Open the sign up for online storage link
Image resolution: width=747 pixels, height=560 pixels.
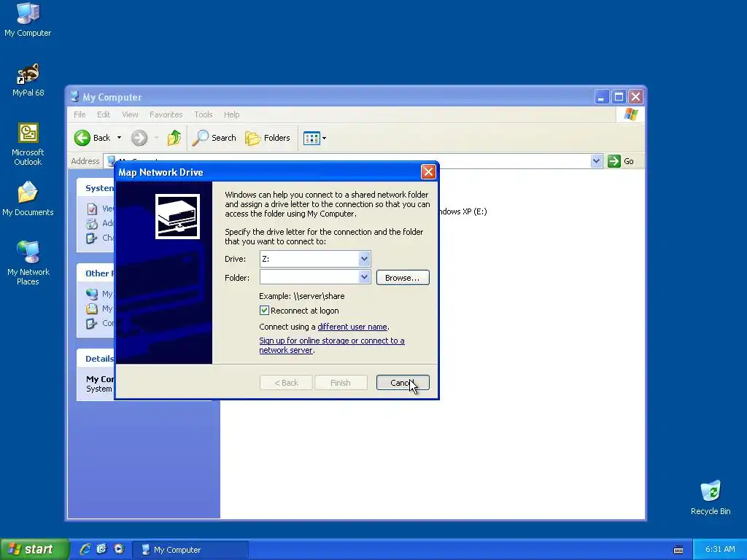332,345
